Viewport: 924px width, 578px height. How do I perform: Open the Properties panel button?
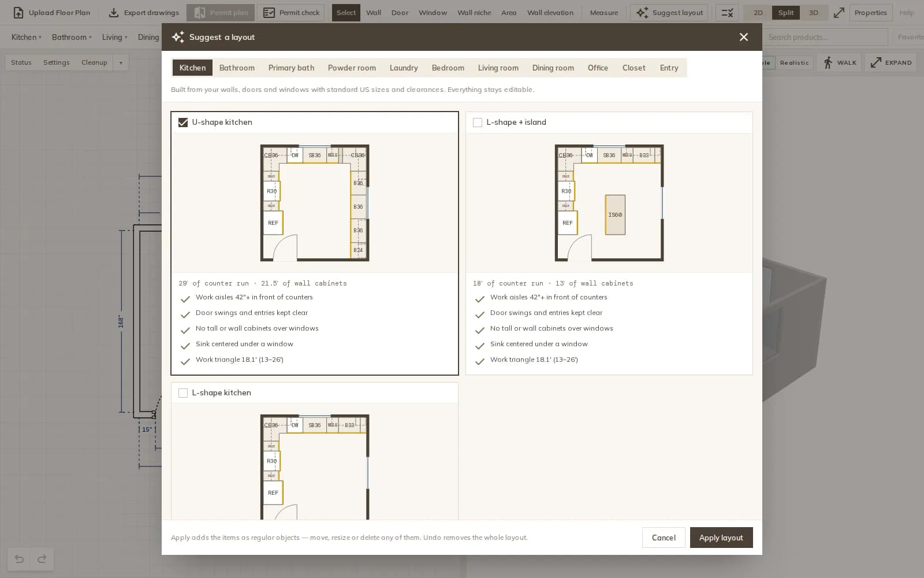point(871,13)
